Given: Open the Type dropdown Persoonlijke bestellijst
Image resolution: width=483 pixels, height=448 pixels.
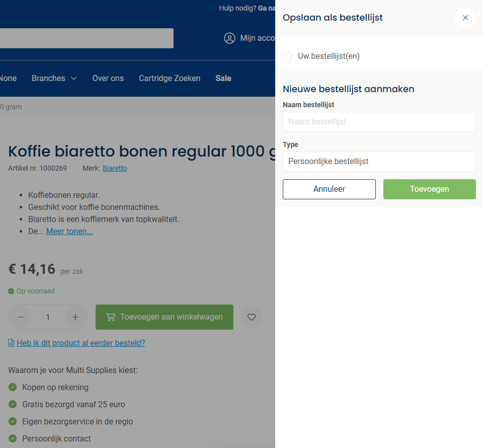Looking at the screenshot, I should (379, 162).
